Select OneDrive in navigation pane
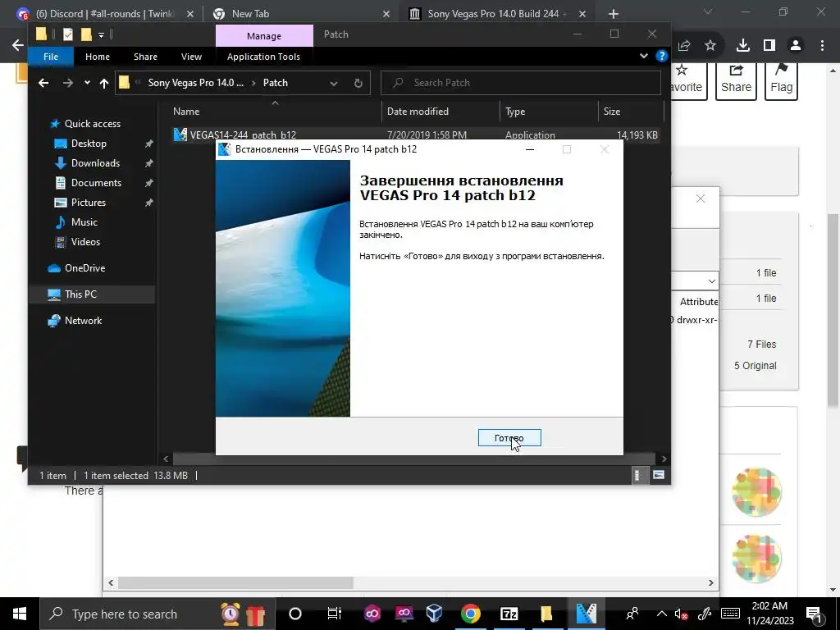The image size is (840, 630). point(84,268)
